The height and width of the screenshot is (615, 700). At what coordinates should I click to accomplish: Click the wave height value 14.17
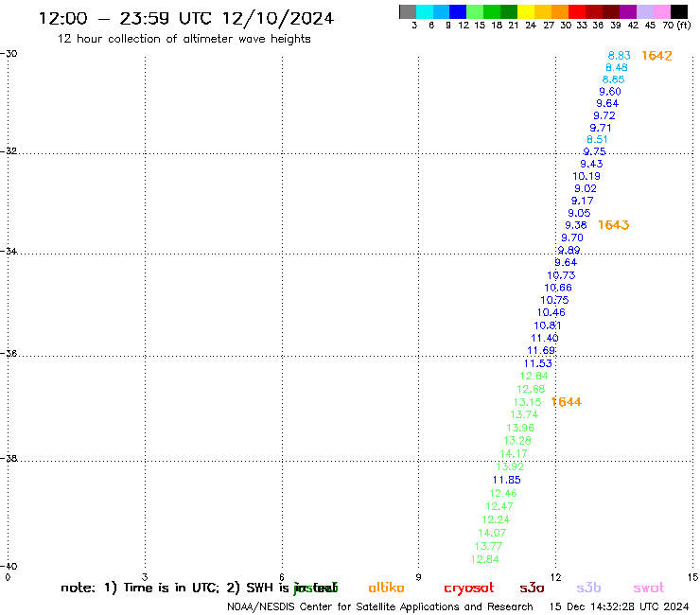(514, 454)
